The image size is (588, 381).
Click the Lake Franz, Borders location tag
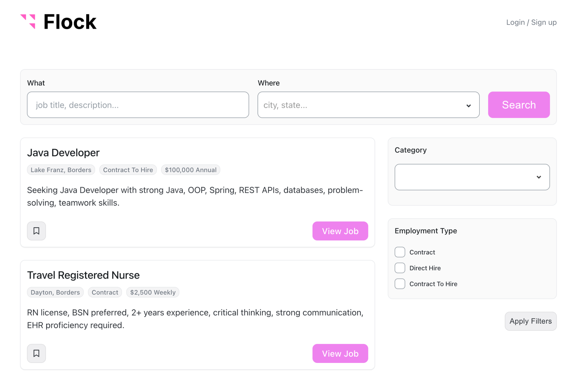coord(61,170)
